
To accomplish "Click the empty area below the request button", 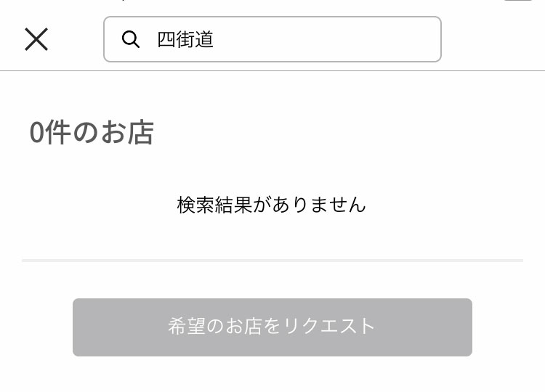I will pos(272,375).
